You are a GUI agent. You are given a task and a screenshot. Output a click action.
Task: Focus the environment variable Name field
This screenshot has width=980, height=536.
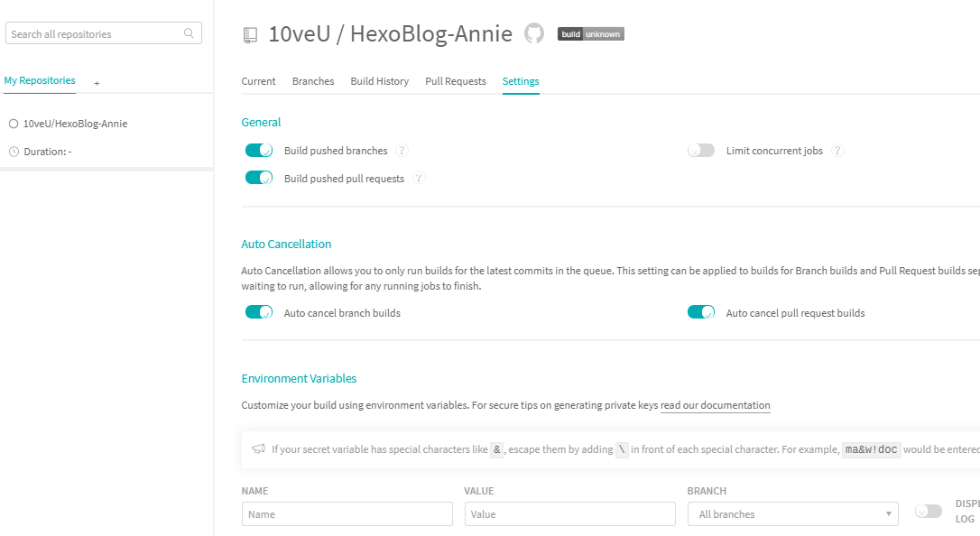click(x=347, y=514)
